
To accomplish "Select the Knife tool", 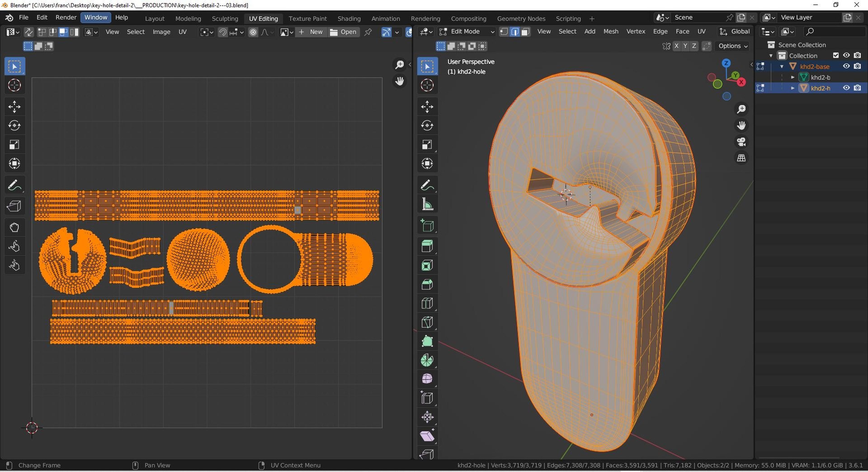I will click(x=427, y=322).
